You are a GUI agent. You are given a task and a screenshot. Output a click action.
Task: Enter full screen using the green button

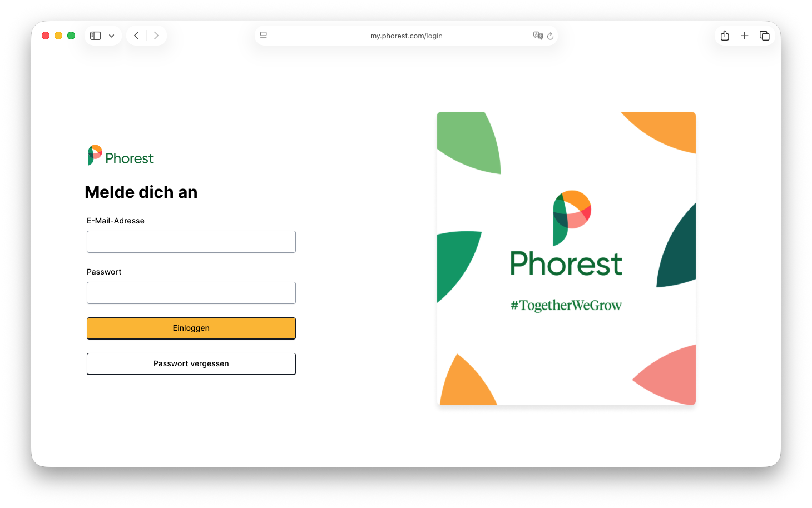tap(71, 36)
